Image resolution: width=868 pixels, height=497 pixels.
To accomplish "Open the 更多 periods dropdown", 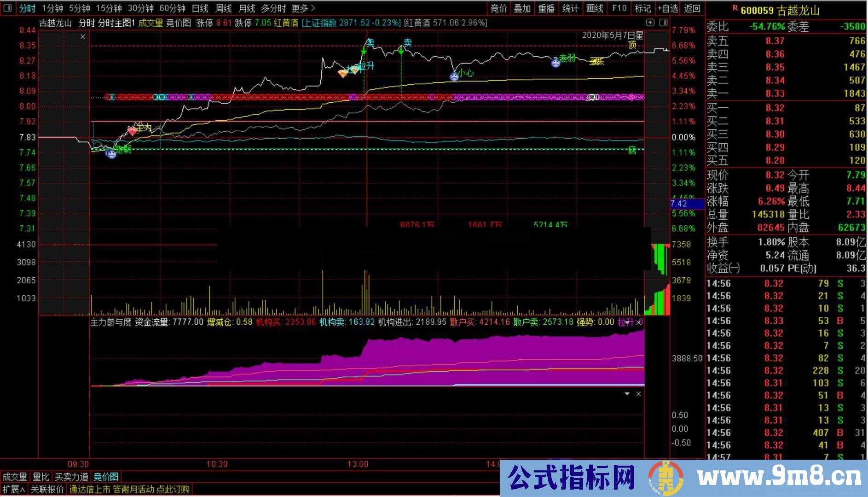I will (x=300, y=8).
